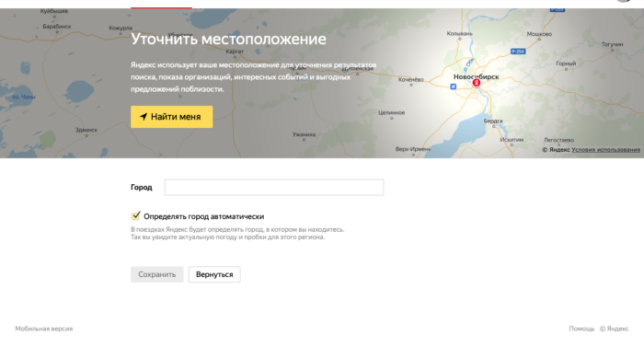644x346 pixels.
Task: Click the Легостаево label on the map
Action: click(559, 140)
